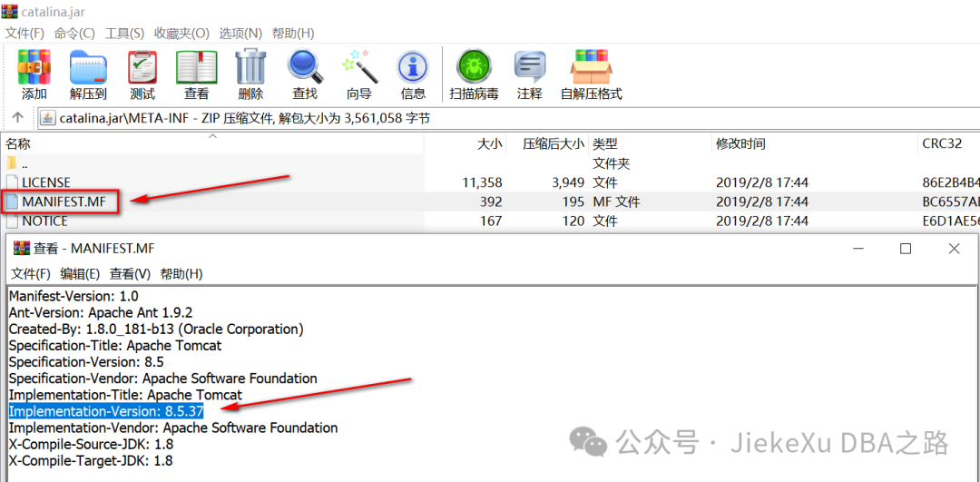
Task: Select the LICENSE file in list
Action: tap(45, 182)
